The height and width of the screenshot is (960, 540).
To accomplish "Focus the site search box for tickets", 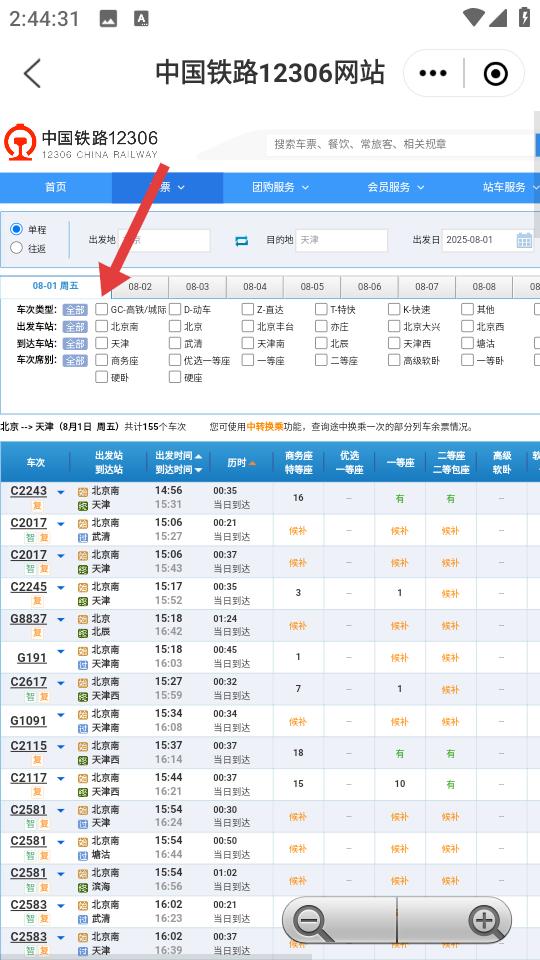I will [401, 144].
